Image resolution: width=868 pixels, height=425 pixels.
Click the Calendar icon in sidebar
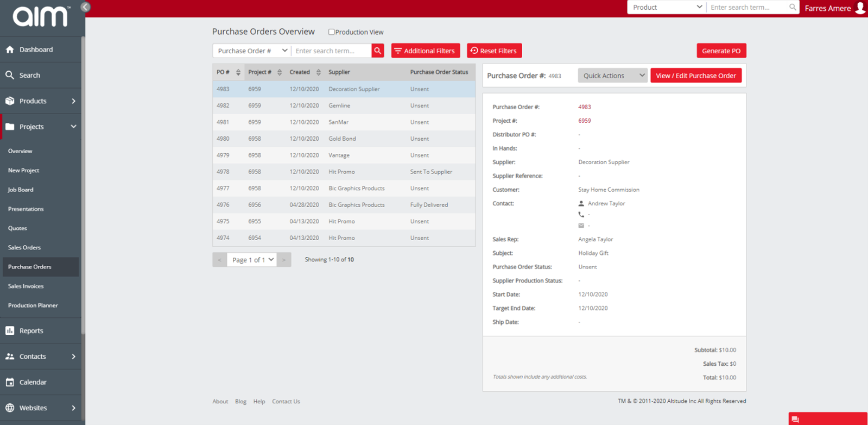(x=10, y=382)
